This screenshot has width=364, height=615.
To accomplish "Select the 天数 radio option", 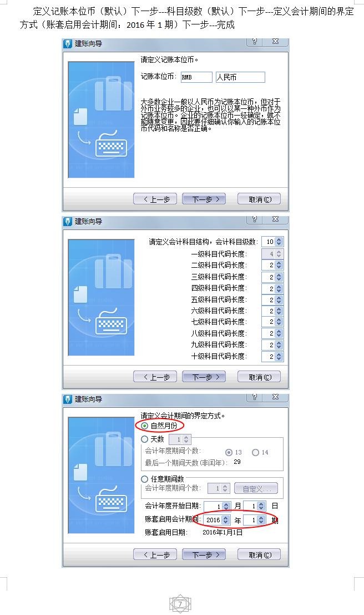I will click(x=145, y=439).
